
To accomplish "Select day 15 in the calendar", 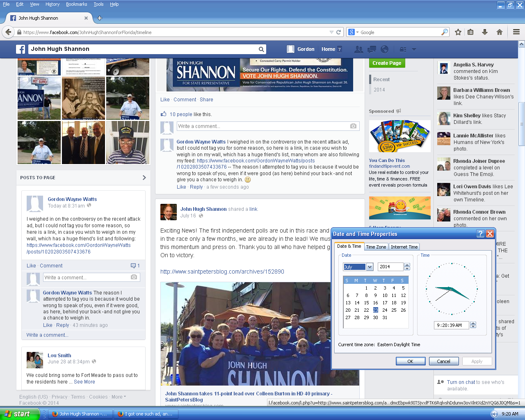I will (366, 303).
